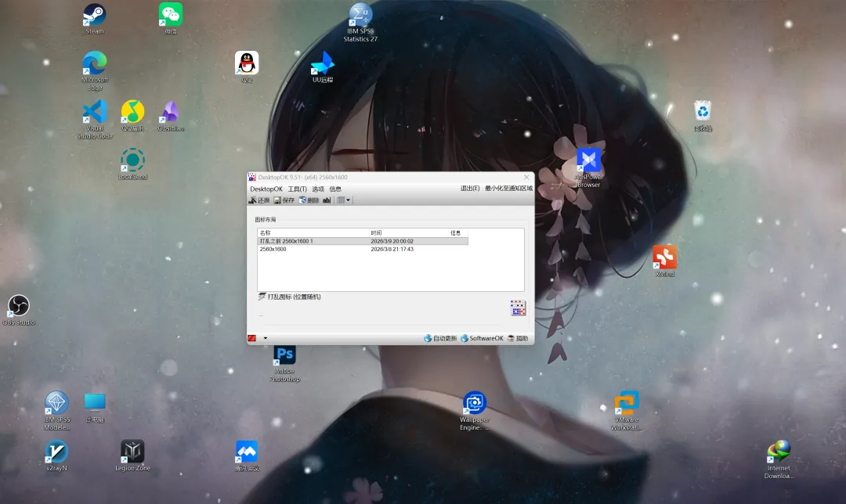Image resolution: width=846 pixels, height=504 pixels.
Task: Select the OBS Studio desktop icon
Action: coord(19,310)
